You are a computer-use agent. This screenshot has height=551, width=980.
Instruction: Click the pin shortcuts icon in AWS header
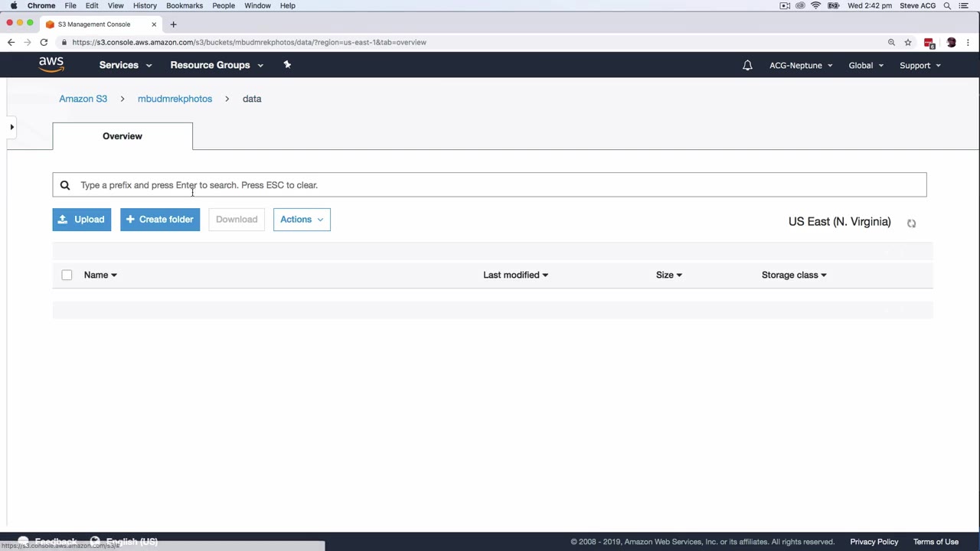click(x=287, y=65)
